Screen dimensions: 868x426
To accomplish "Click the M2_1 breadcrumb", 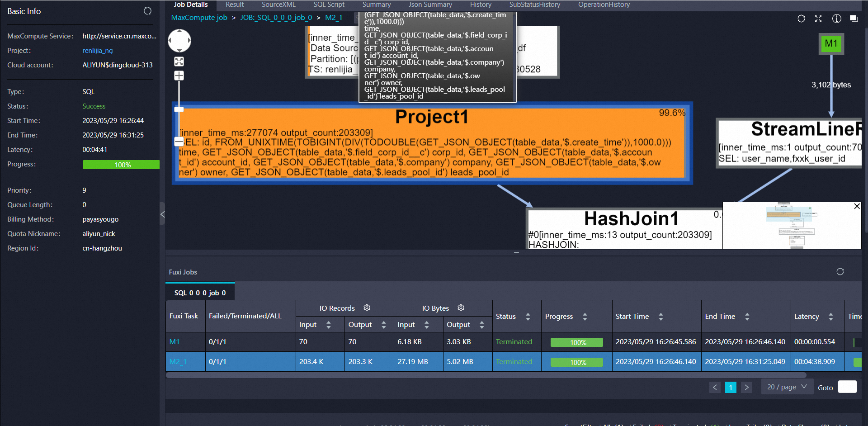I will pyautogui.click(x=334, y=18).
